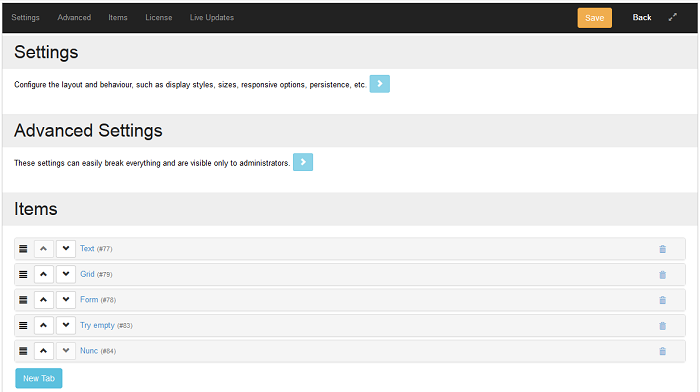The image size is (700, 392).
Task: Open Live Updates in the top menu
Action: [212, 17]
